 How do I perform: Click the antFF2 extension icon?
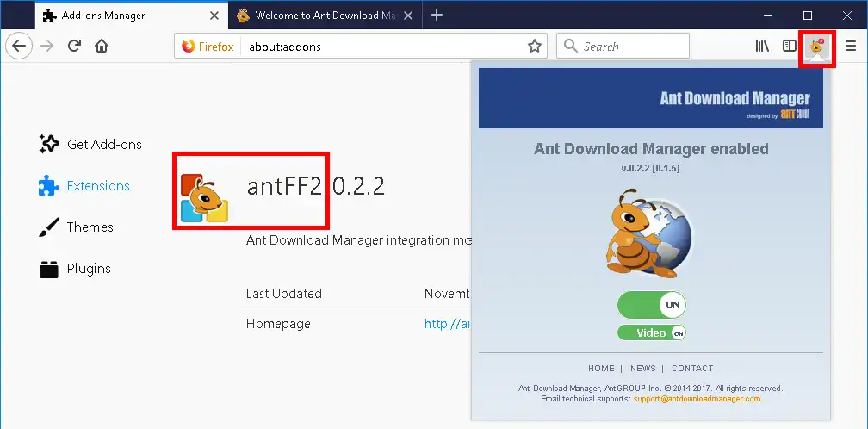click(x=205, y=197)
